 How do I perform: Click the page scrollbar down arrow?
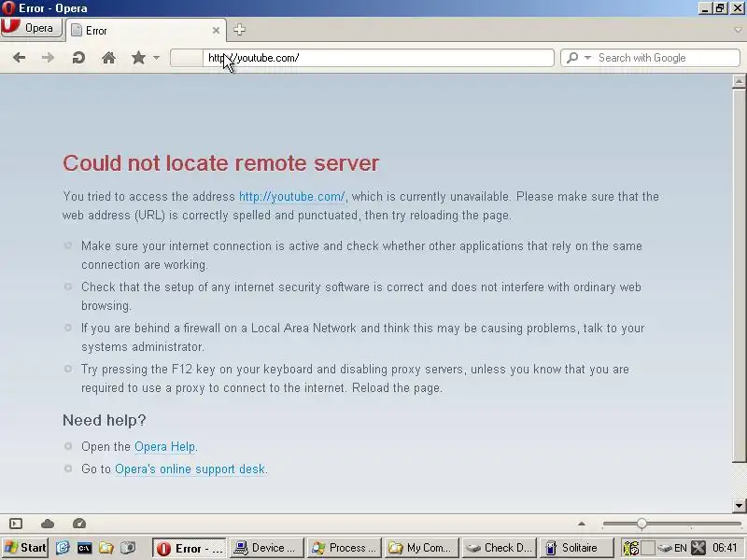click(739, 505)
